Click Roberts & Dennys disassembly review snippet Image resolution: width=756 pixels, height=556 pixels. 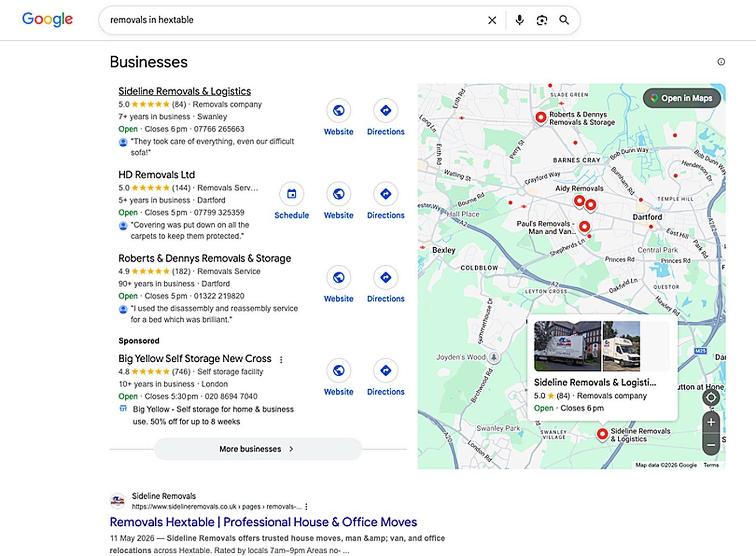(x=214, y=314)
